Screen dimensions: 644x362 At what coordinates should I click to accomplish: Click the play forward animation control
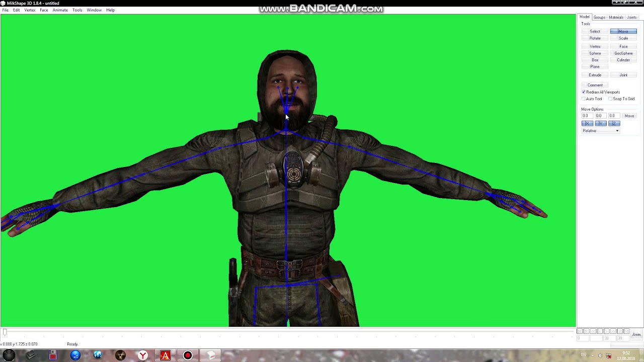tap(606, 331)
